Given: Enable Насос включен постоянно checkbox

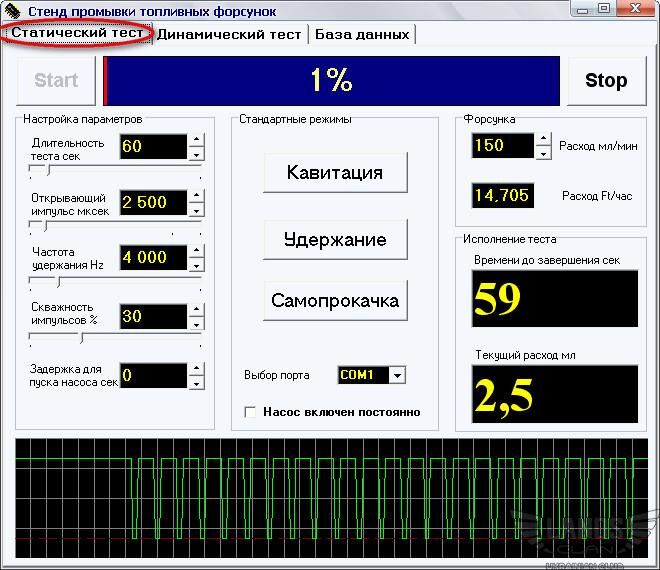Looking at the screenshot, I should click(x=251, y=412).
